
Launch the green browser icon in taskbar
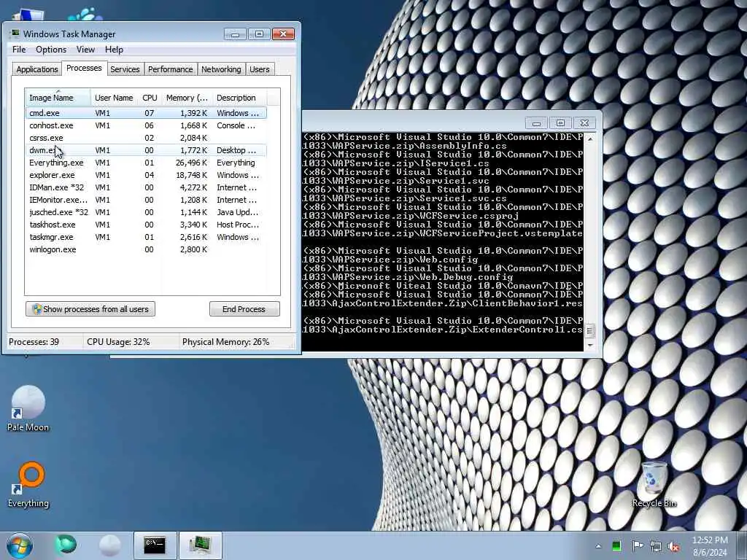click(65, 545)
